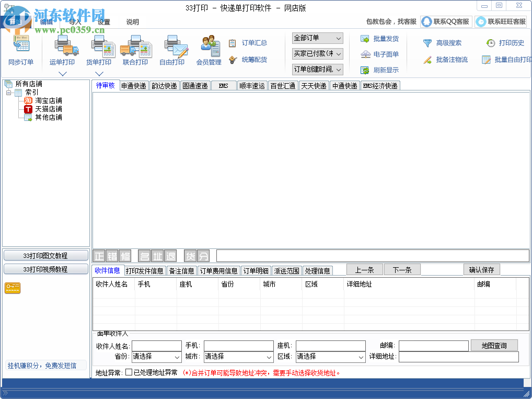
Task: Open the 省份 province selector
Action: click(x=156, y=356)
